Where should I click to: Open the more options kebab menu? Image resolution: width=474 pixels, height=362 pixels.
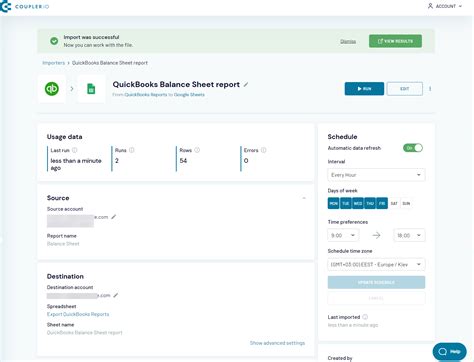pyautogui.click(x=430, y=89)
